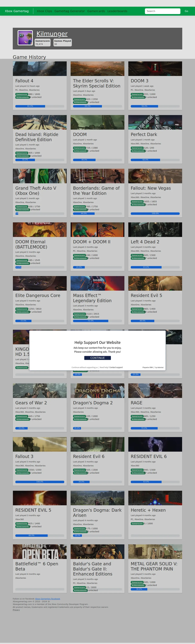Click the Borderlands Game of the Year thumbnail
This screenshot has width=195, height=644.
97,176
